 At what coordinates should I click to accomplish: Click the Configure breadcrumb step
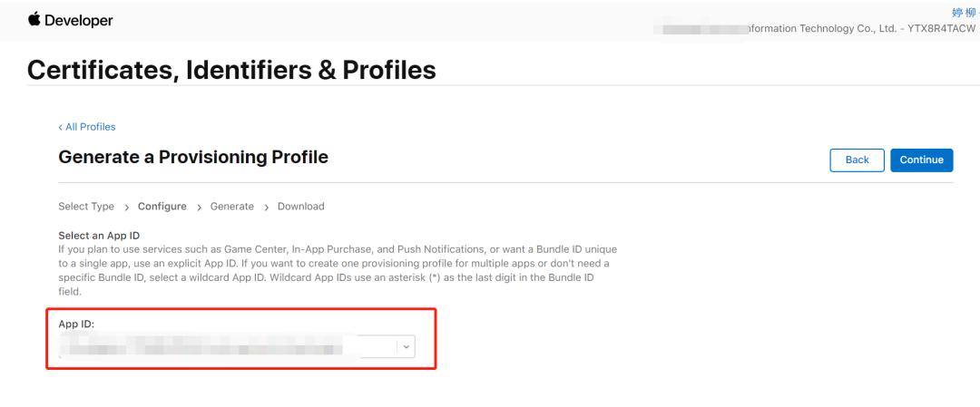(x=162, y=207)
